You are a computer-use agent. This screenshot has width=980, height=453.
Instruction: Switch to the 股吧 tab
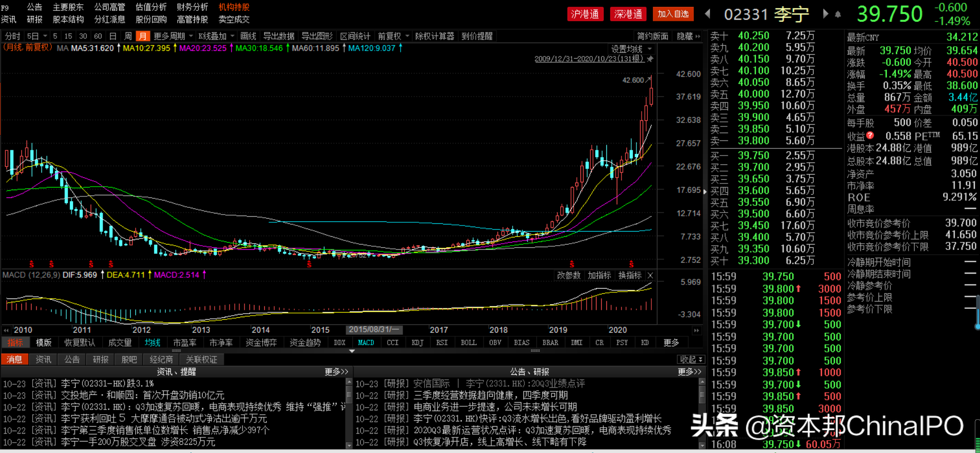[x=129, y=359]
